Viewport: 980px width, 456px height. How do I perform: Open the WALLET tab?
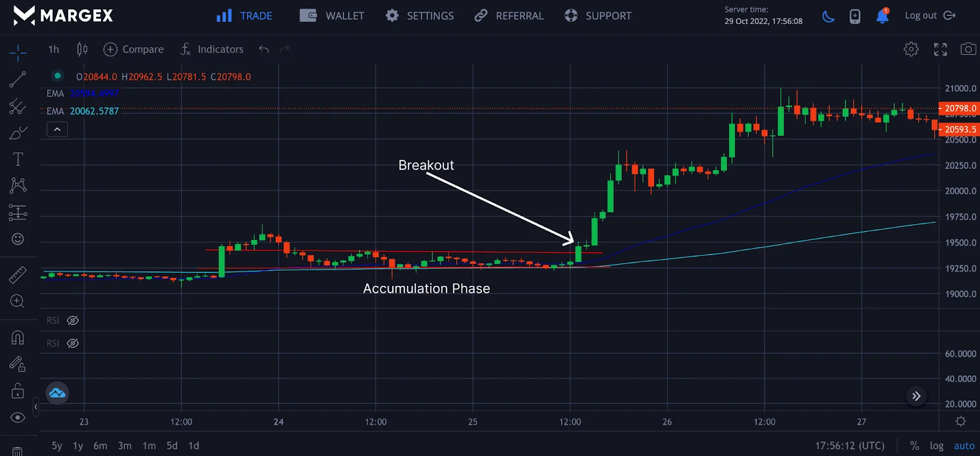tap(332, 16)
